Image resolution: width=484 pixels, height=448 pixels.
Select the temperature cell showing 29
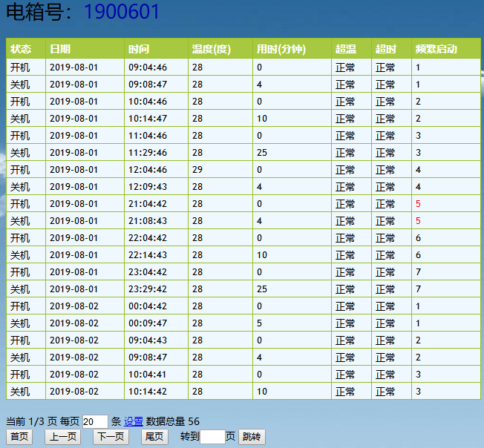click(x=197, y=170)
